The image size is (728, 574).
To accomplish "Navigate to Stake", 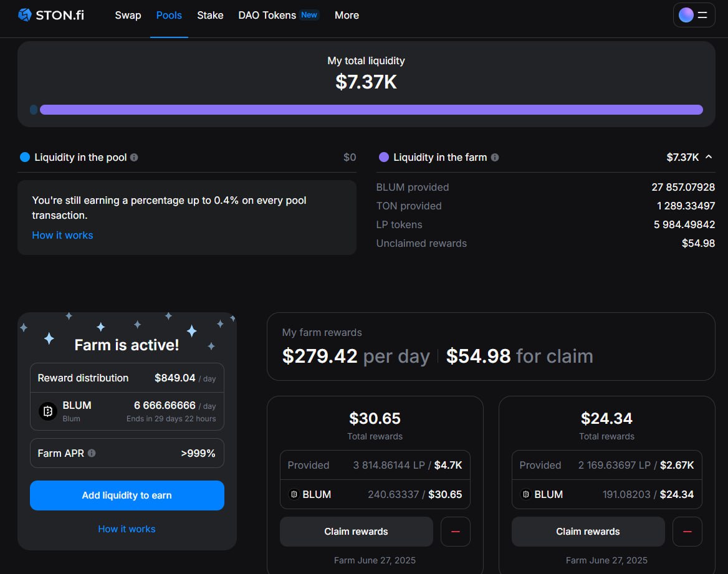I will pyautogui.click(x=210, y=16).
